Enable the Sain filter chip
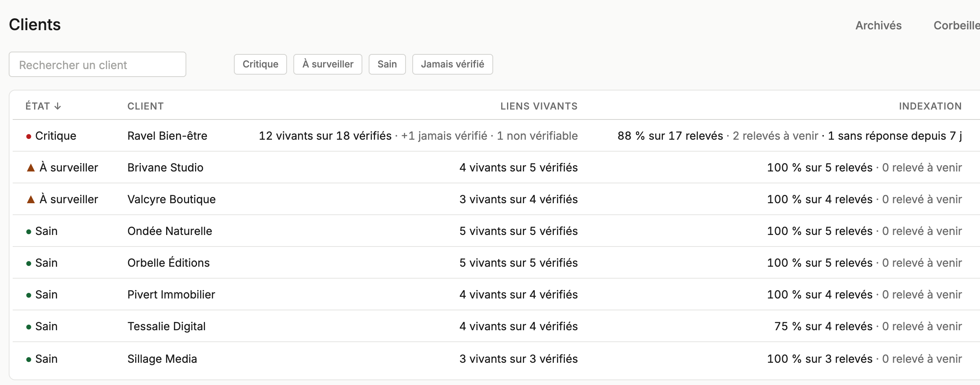Viewport: 980px width, 385px height. pos(387,64)
